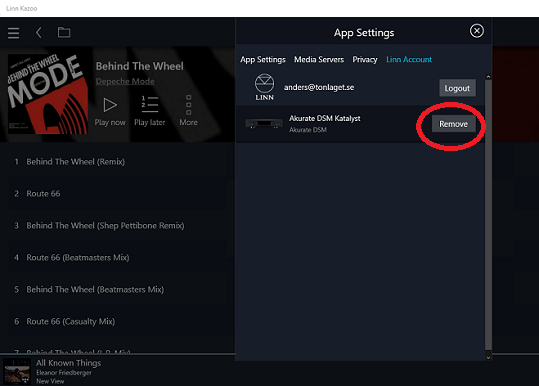Click the All Known Things now playing title

tap(69, 363)
